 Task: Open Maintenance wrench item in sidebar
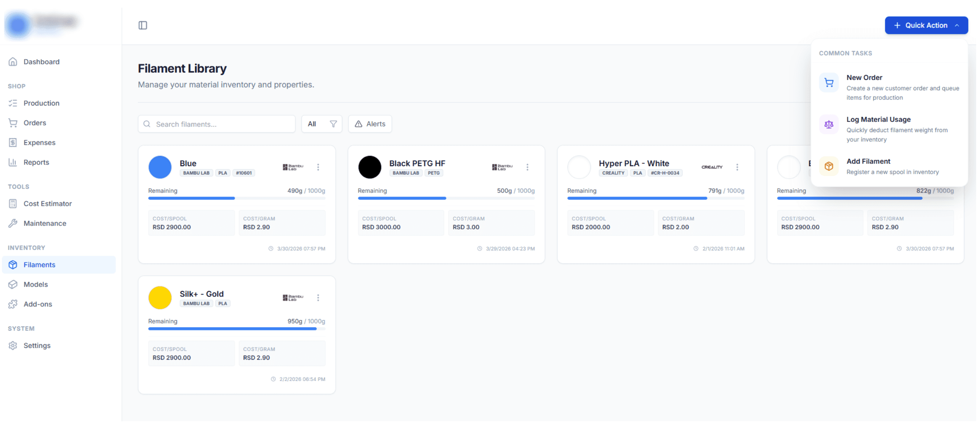(45, 223)
